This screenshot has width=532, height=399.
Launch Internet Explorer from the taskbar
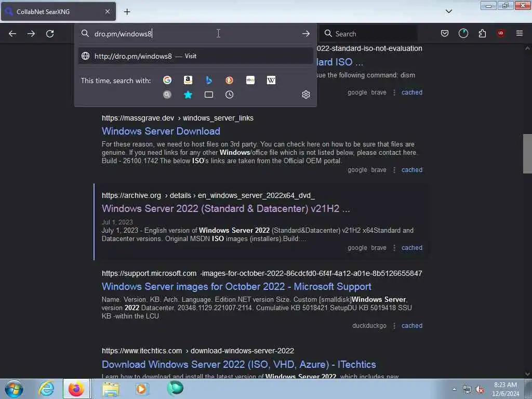tap(46, 389)
